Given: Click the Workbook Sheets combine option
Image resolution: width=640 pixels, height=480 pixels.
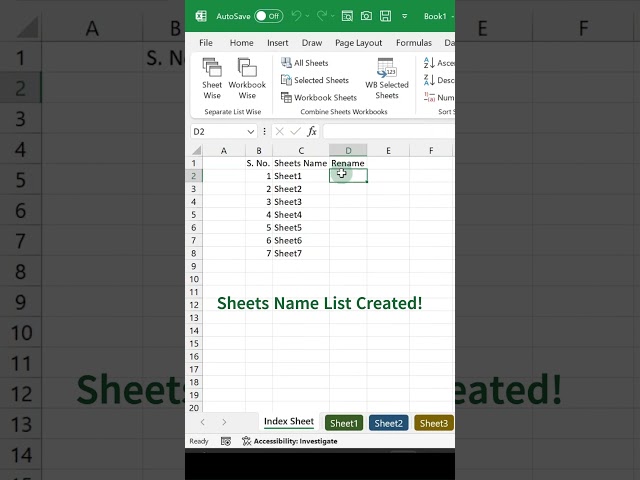Looking at the screenshot, I should click(x=319, y=98).
